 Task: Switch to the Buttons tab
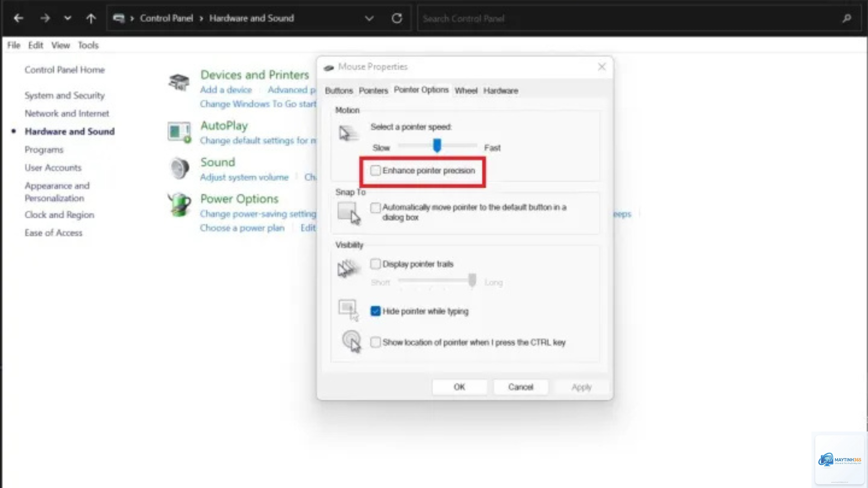(339, 90)
